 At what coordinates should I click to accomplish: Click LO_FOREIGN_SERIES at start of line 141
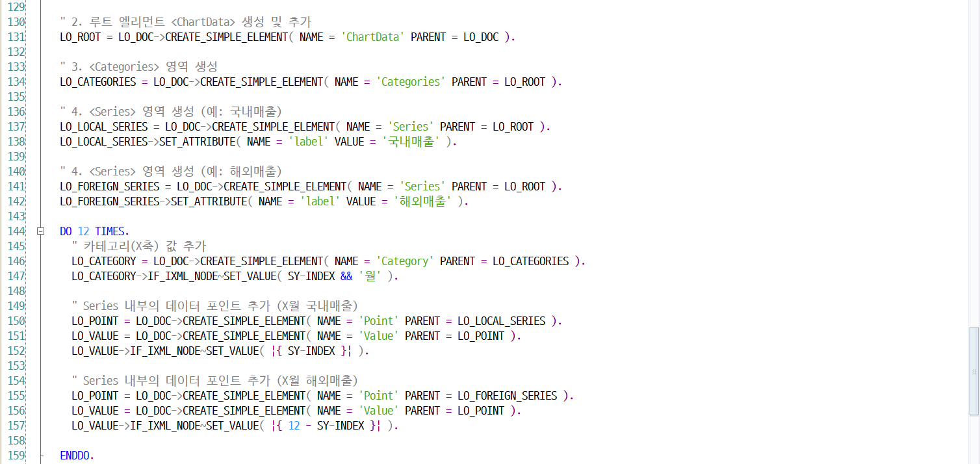tap(109, 187)
